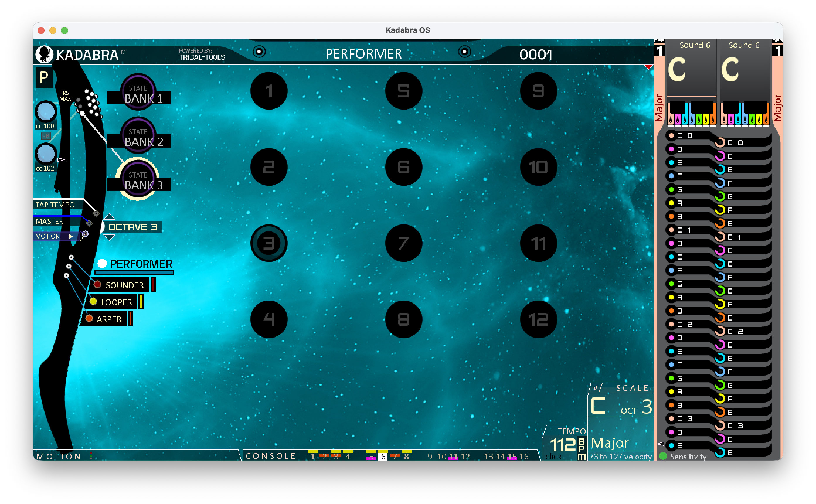
Task: Toggle left column G note under C 1
Action: [671, 284]
